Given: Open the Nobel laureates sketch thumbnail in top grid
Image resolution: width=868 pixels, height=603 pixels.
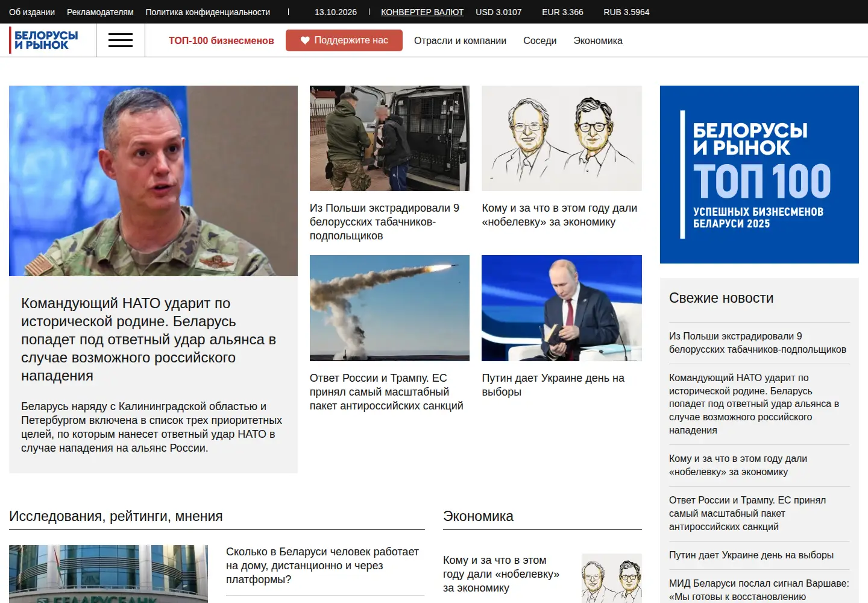Looking at the screenshot, I should 562,138.
